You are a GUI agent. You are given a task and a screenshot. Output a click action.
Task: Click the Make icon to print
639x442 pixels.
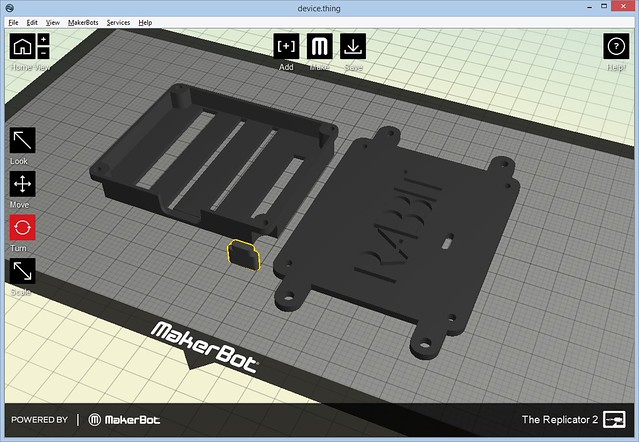[x=319, y=46]
